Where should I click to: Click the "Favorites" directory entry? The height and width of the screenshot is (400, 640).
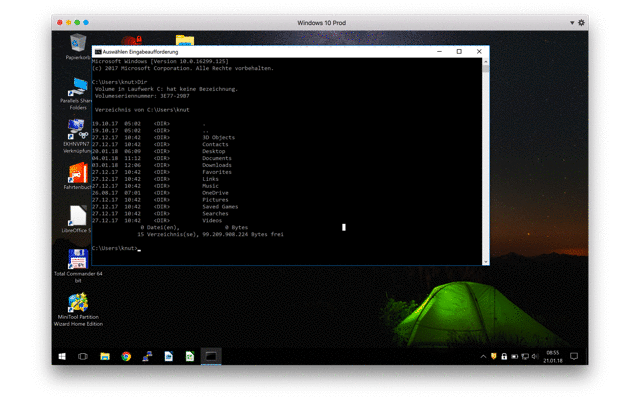(217, 172)
